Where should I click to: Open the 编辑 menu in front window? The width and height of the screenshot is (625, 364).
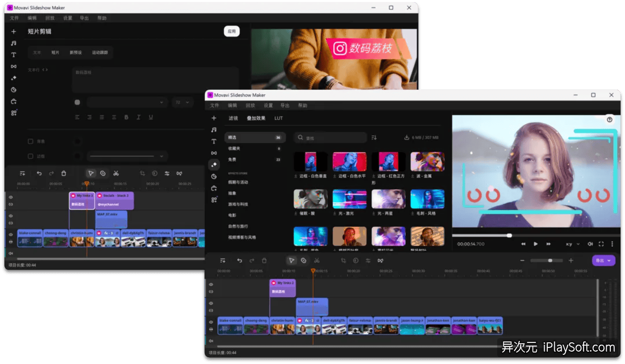[233, 105]
